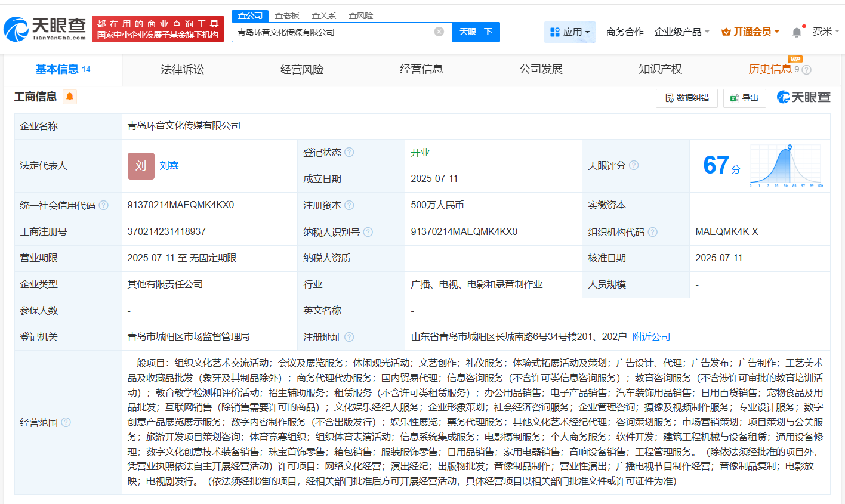
Task: Click the company name search input field
Action: (x=333, y=32)
